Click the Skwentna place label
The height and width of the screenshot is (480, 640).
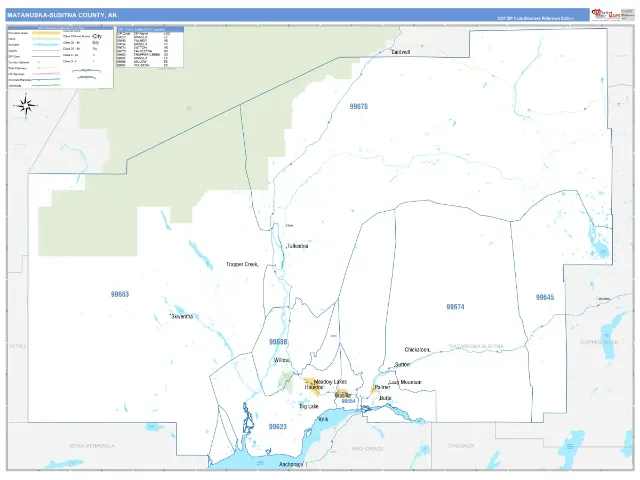(x=182, y=316)
